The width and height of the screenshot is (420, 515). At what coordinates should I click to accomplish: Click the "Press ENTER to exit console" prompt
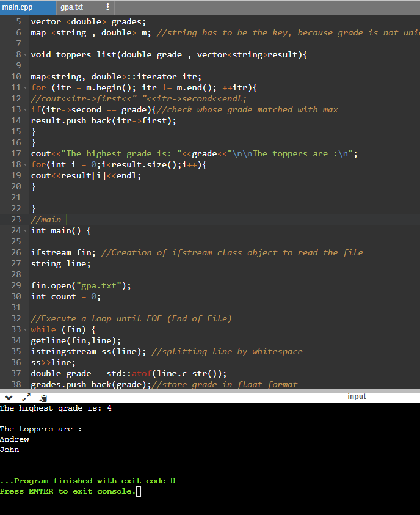pyautogui.click(x=67, y=491)
